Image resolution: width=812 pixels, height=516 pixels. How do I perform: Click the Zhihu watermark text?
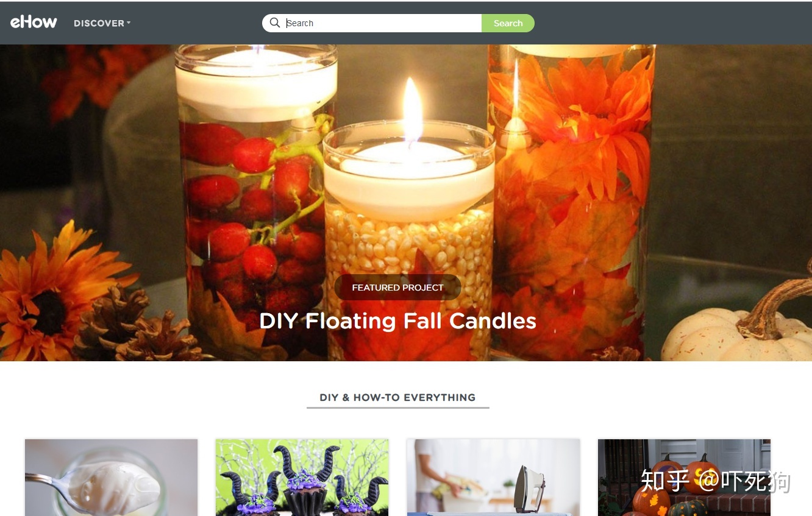click(716, 481)
